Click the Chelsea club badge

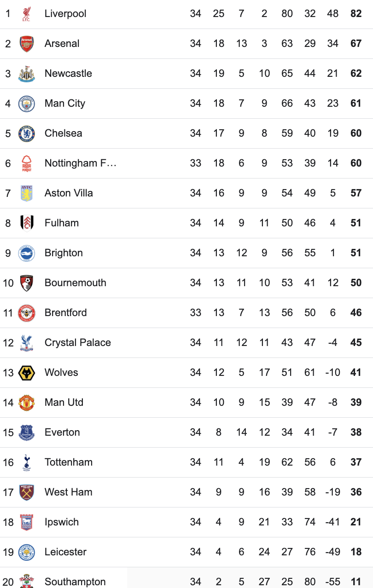(27, 133)
